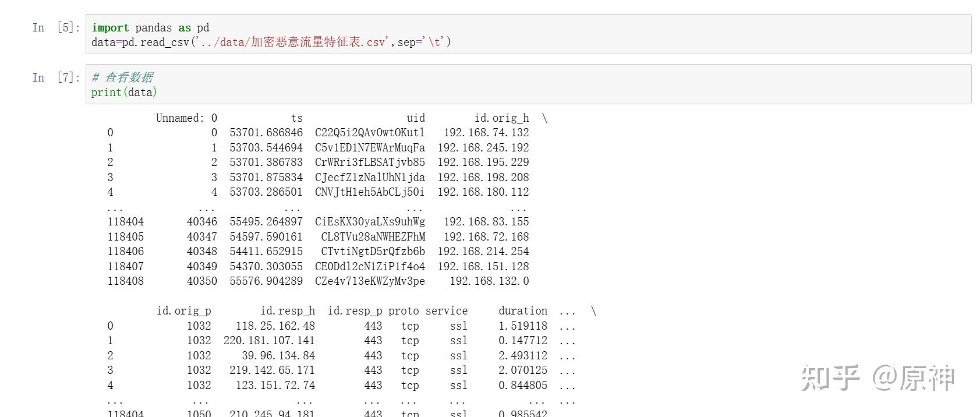Click timestamp 53701.875834
Screen dimensions: 980x417
[266, 178]
